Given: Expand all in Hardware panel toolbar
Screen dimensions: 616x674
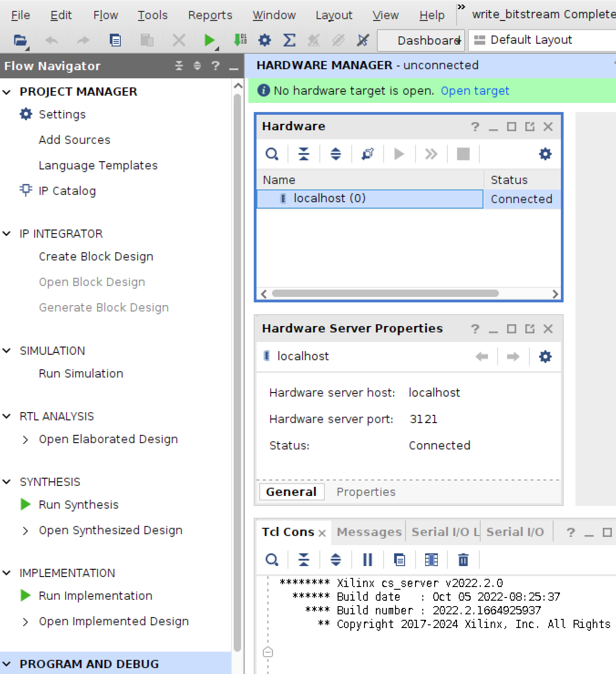Looking at the screenshot, I should [x=336, y=154].
